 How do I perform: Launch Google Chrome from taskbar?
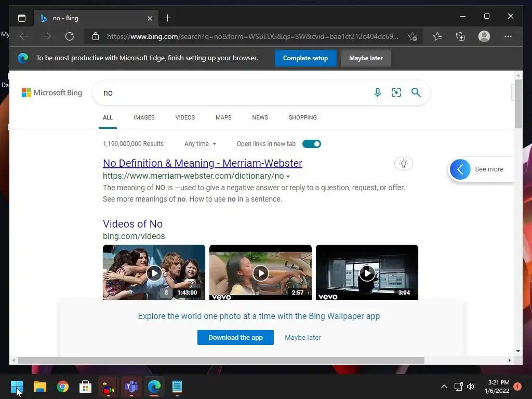63,387
